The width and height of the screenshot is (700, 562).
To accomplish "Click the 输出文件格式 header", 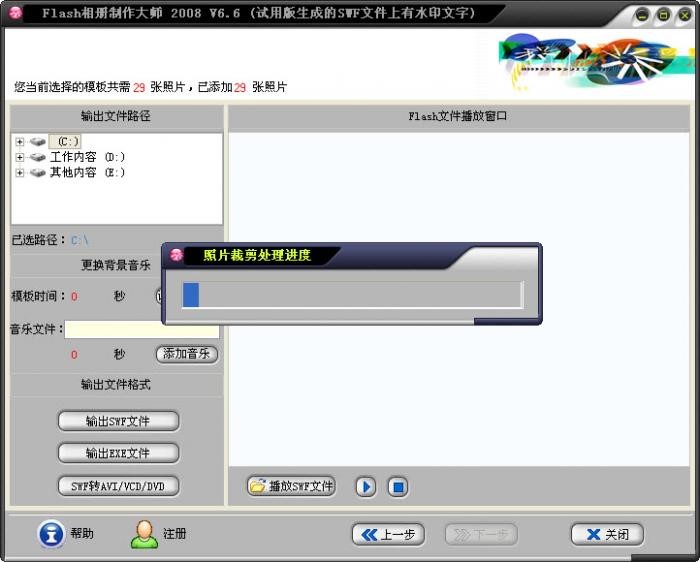I will click(x=116, y=384).
